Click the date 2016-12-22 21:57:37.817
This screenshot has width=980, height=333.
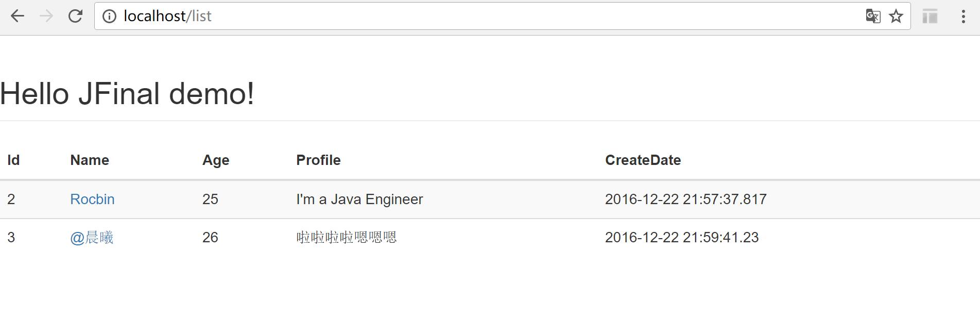pos(686,199)
